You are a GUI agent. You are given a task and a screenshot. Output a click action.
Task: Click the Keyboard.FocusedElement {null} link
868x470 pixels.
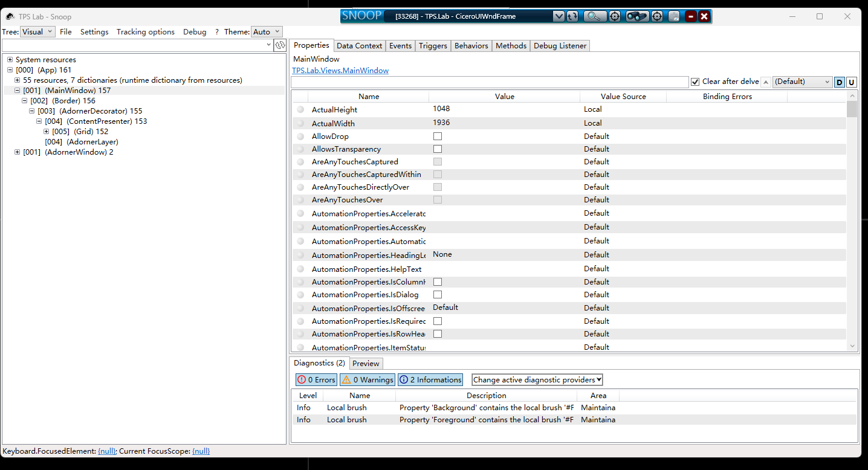pyautogui.click(x=106, y=451)
